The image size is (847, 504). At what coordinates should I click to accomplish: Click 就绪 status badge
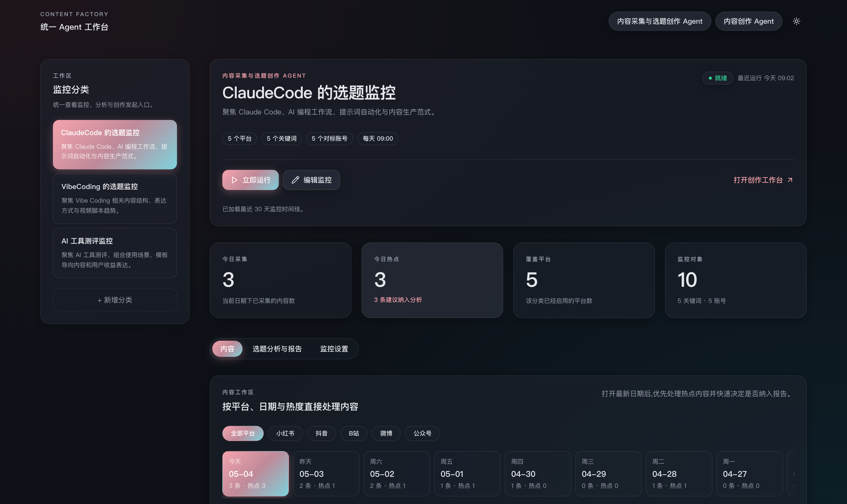pyautogui.click(x=717, y=78)
